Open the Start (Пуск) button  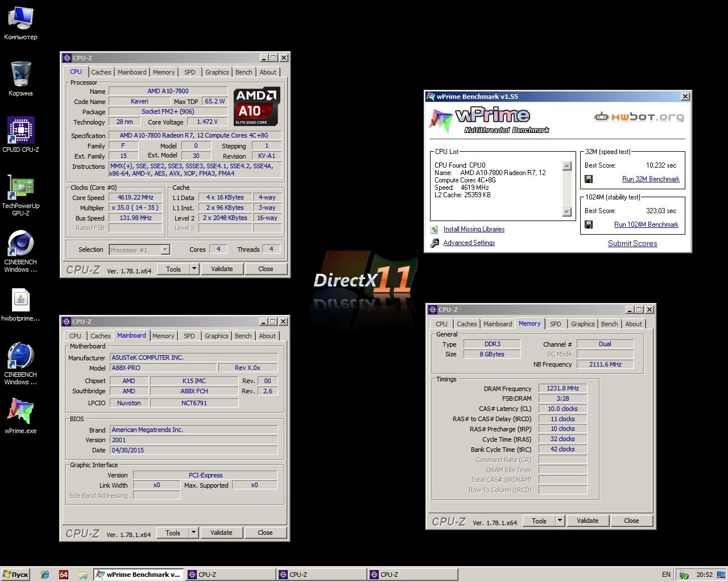coord(15,575)
